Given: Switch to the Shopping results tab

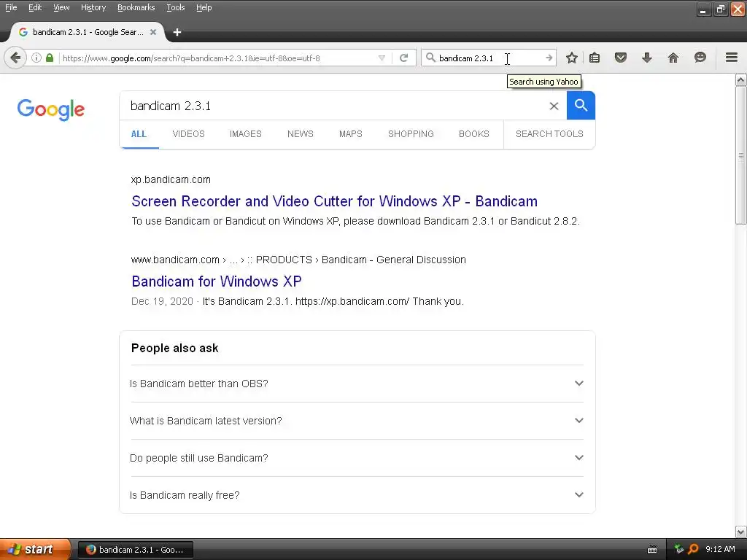Looking at the screenshot, I should pos(411,134).
